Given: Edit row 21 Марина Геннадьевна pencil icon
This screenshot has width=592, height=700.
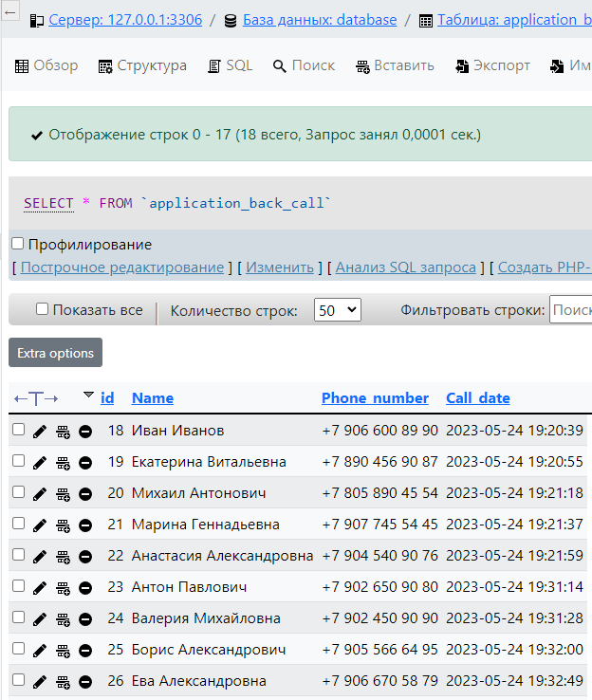Looking at the screenshot, I should (x=40, y=525).
